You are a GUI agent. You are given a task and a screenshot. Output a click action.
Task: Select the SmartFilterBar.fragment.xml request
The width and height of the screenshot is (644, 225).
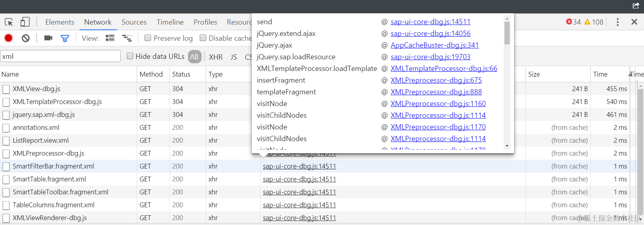(x=53, y=166)
